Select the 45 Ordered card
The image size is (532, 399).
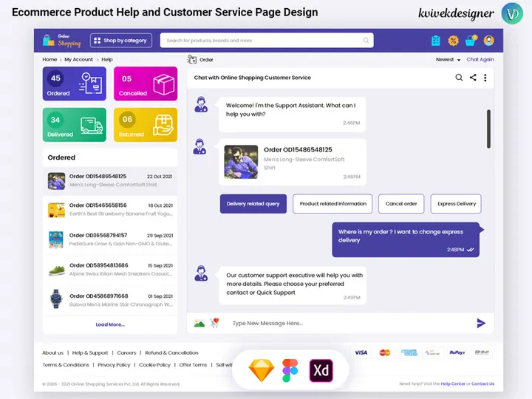[x=75, y=83]
